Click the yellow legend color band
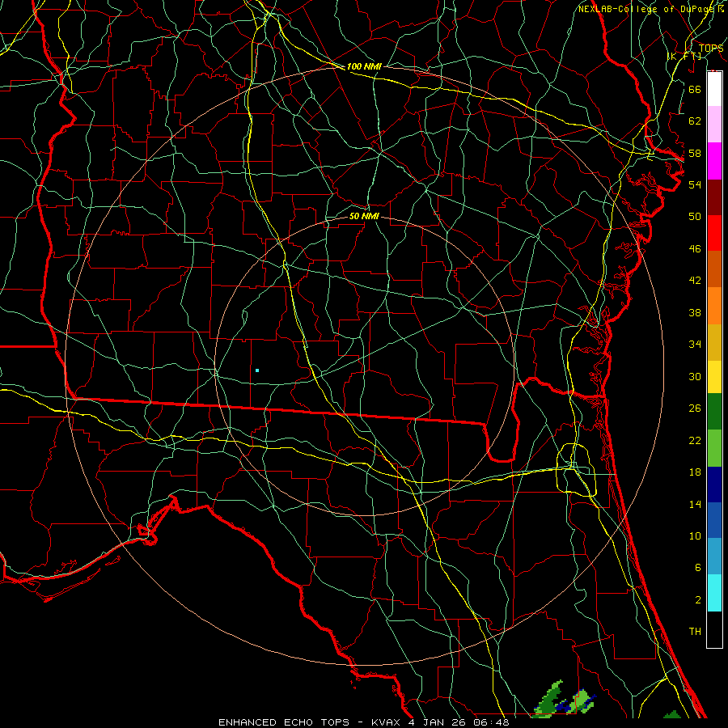This screenshot has height=728, width=728. click(x=714, y=377)
